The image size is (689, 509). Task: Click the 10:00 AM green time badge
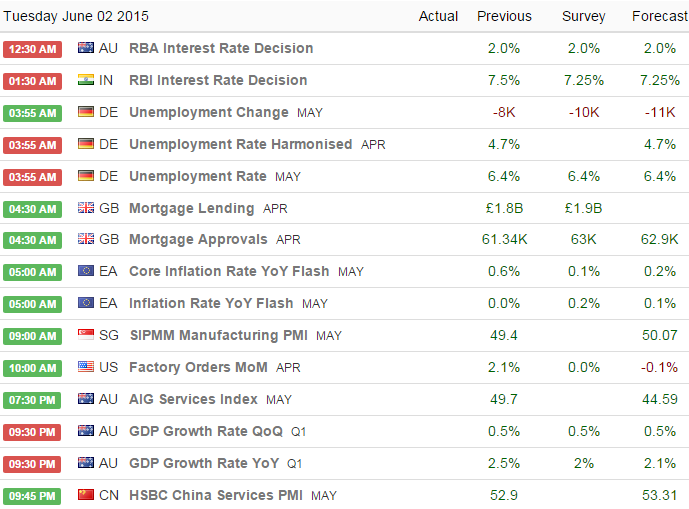tap(33, 368)
